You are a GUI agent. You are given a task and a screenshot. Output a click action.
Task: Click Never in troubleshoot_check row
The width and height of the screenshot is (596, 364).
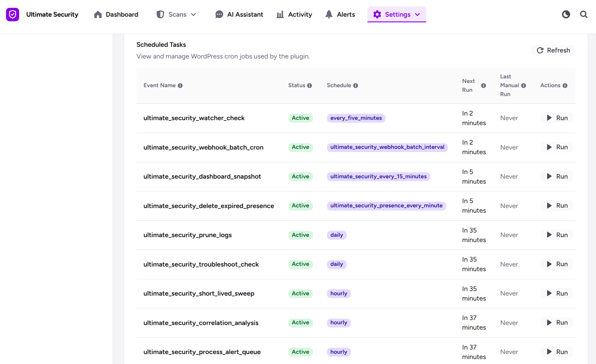tap(509, 264)
